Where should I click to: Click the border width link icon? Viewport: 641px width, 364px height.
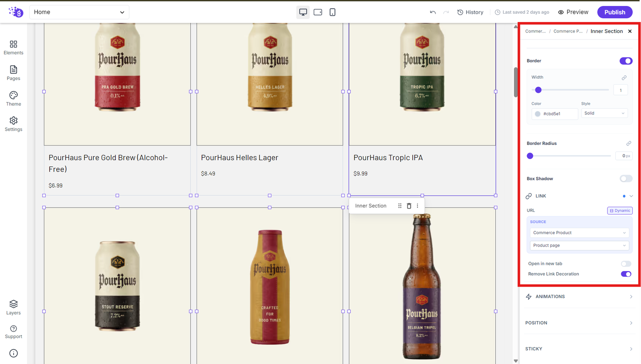624,78
